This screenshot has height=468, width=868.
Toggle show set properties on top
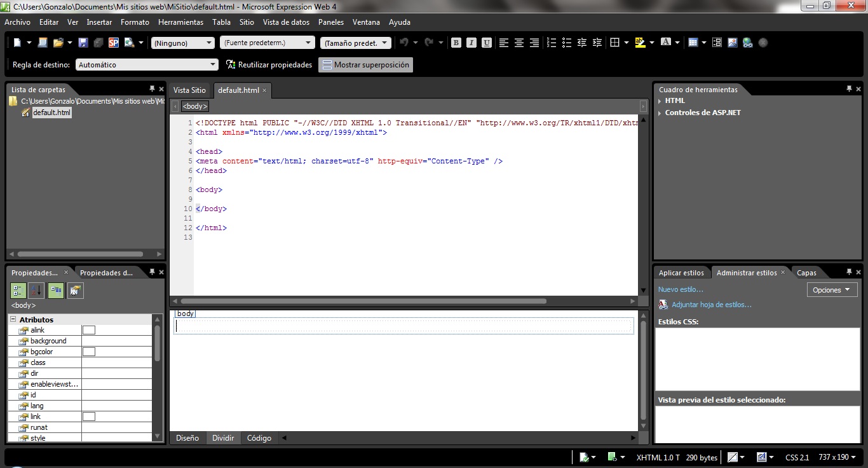[56, 291]
